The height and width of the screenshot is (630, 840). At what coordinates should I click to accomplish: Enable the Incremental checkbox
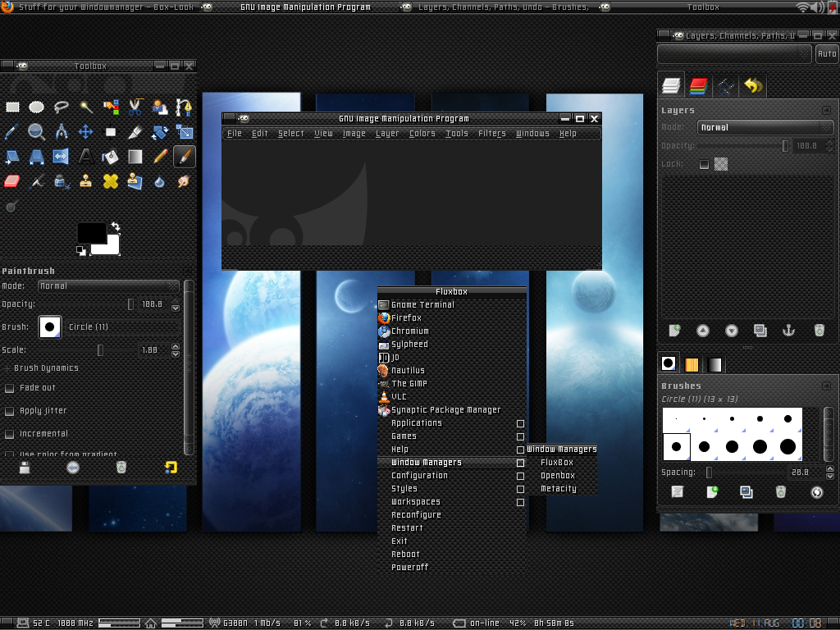(9, 434)
